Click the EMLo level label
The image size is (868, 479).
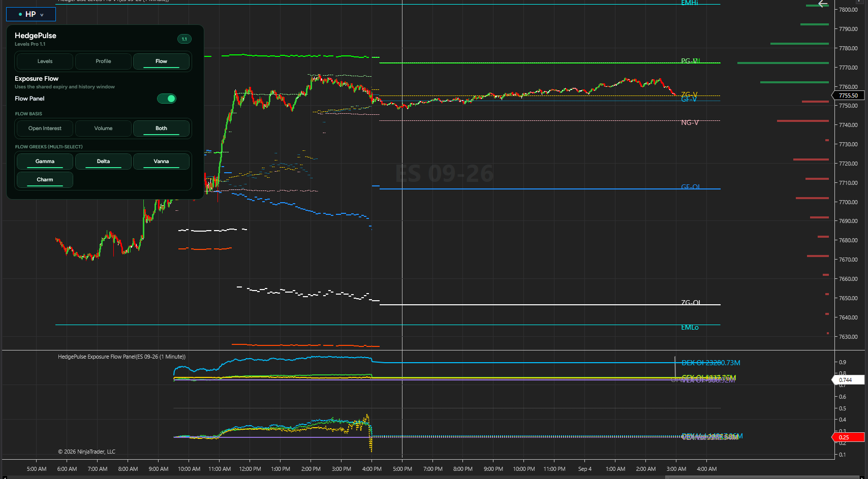690,328
